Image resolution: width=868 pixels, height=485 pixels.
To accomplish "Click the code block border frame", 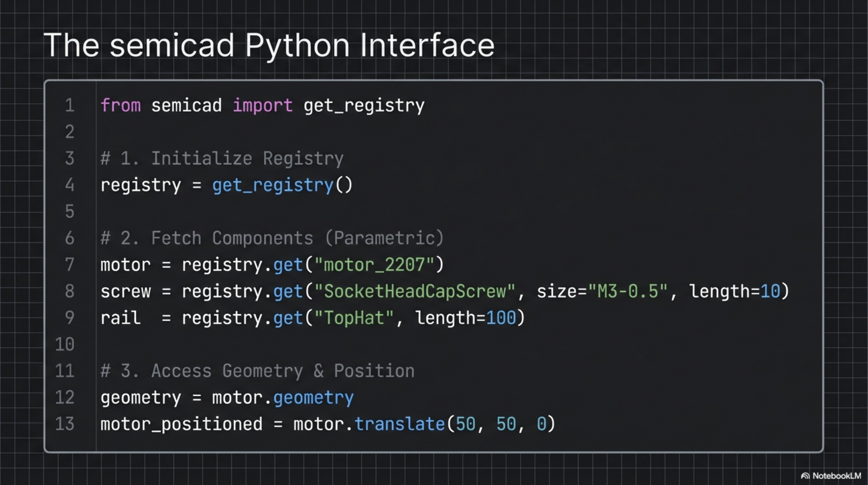I will pos(433,81).
